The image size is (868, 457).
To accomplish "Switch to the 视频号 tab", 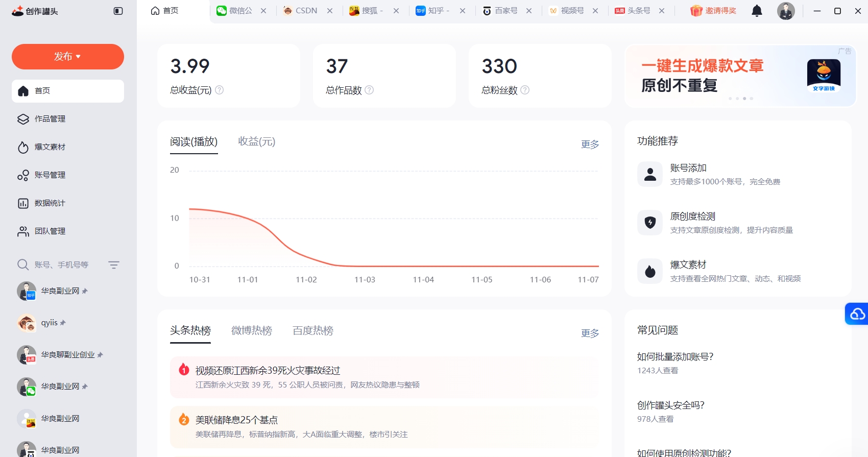I will 566,11.
